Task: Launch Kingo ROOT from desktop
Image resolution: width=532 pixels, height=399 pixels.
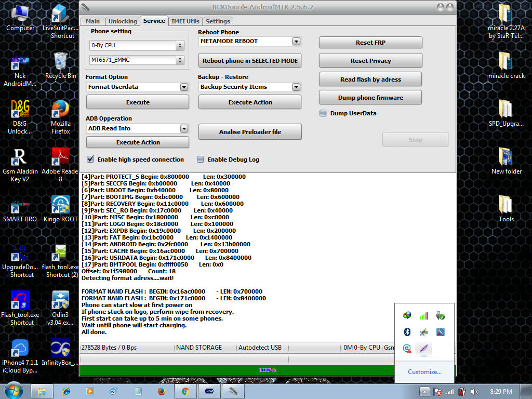Action: (60, 209)
